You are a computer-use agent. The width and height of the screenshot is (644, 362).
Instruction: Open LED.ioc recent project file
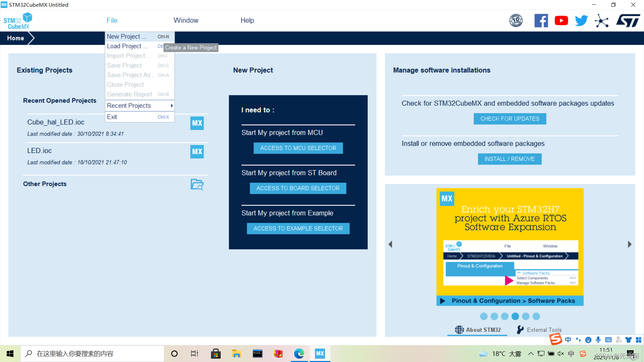pyautogui.click(x=39, y=150)
